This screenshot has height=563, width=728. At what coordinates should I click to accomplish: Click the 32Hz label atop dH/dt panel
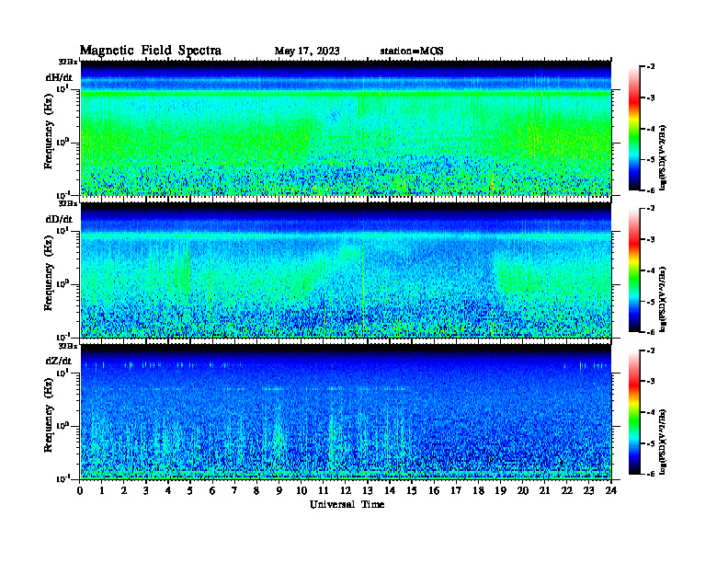(67, 62)
